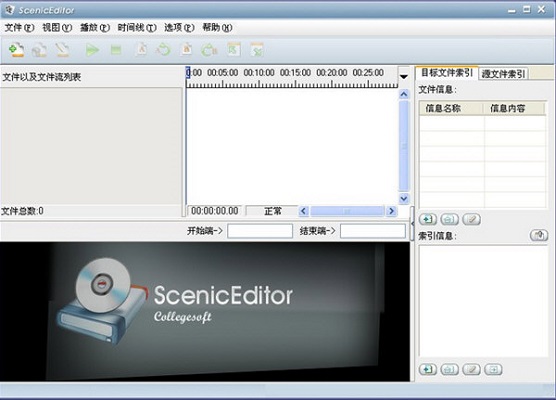Click the green-plus add file toolbar icon
556x400 pixels.
16,50
